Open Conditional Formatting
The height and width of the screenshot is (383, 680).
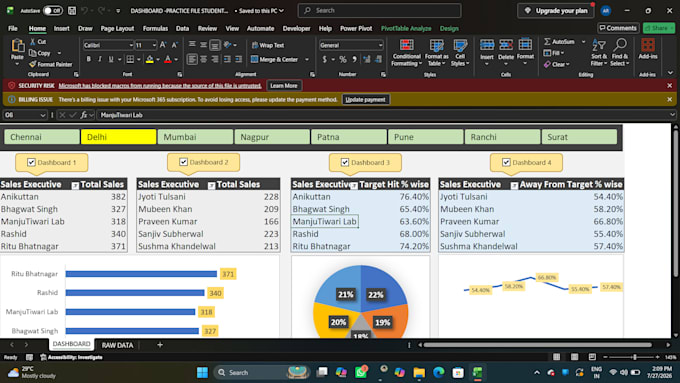click(x=406, y=52)
